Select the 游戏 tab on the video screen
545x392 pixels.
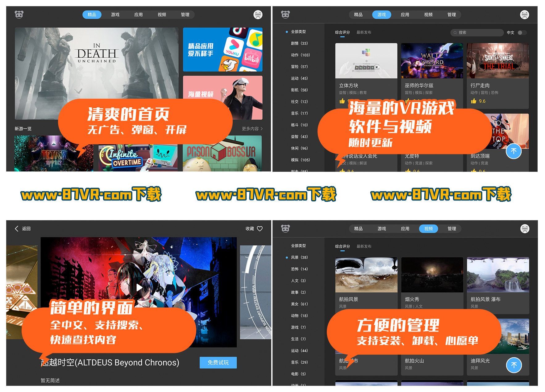tap(382, 229)
